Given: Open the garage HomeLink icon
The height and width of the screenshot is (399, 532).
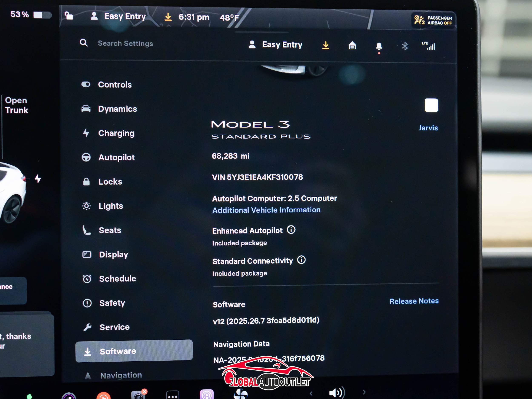Looking at the screenshot, I should [352, 46].
